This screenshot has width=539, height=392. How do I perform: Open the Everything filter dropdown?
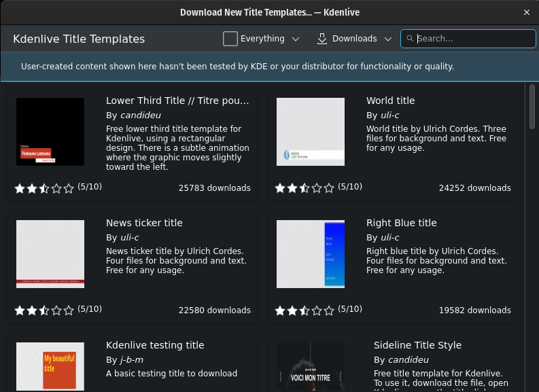[x=261, y=39]
